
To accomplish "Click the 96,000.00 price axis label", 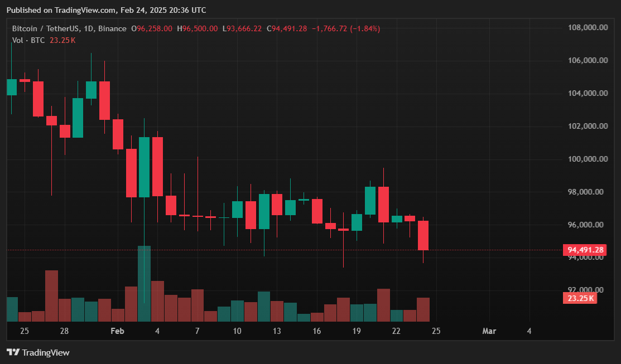I will point(588,225).
